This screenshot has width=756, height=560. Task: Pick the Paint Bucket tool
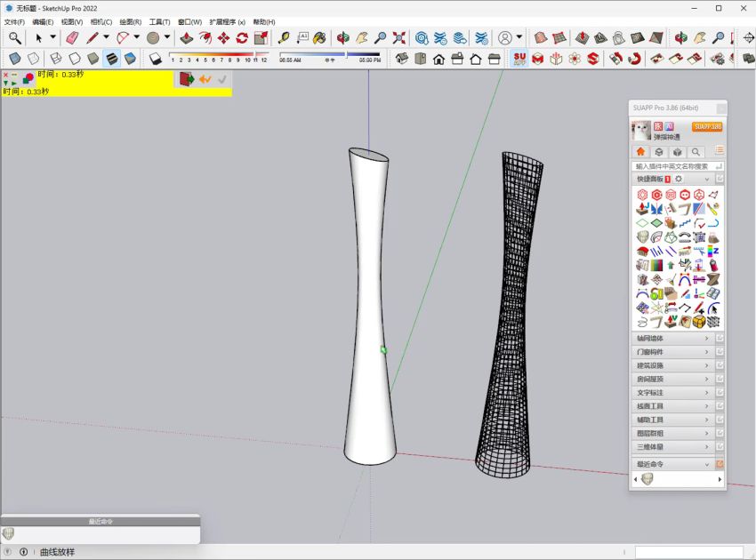tap(319, 37)
